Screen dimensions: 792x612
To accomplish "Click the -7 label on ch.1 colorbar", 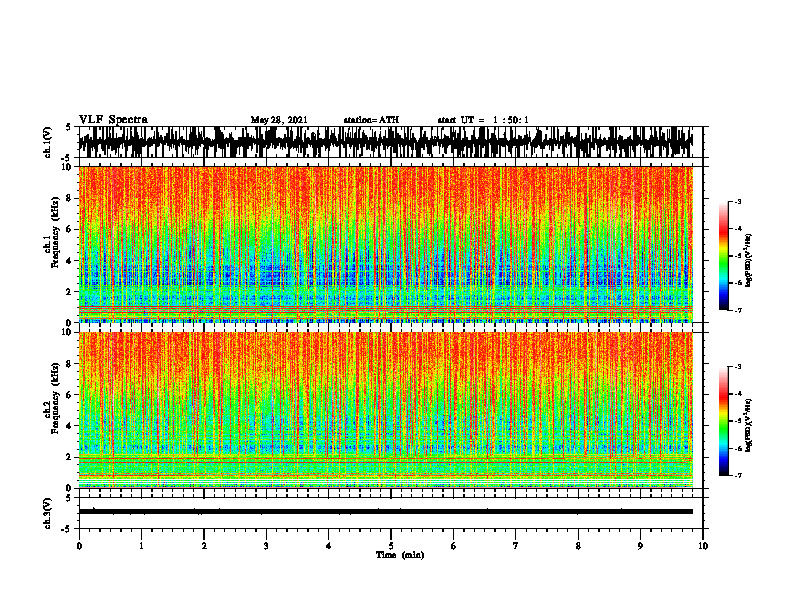I will pos(738,311).
